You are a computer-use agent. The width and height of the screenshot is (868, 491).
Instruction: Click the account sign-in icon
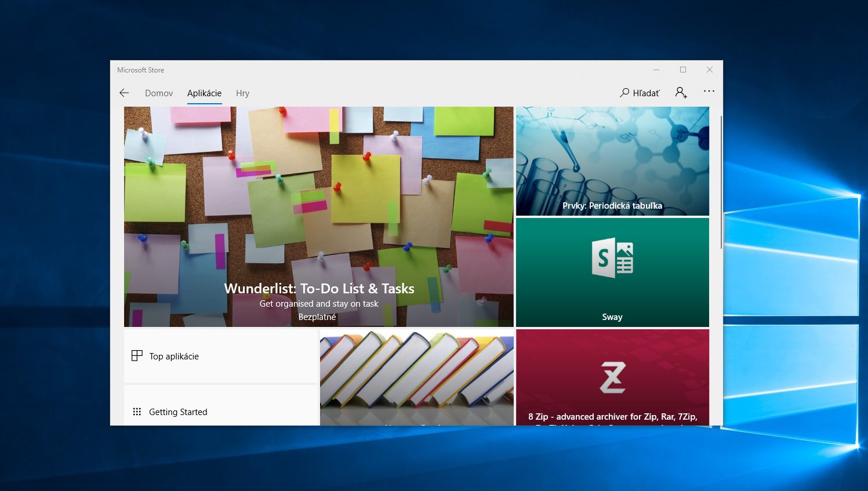[681, 92]
